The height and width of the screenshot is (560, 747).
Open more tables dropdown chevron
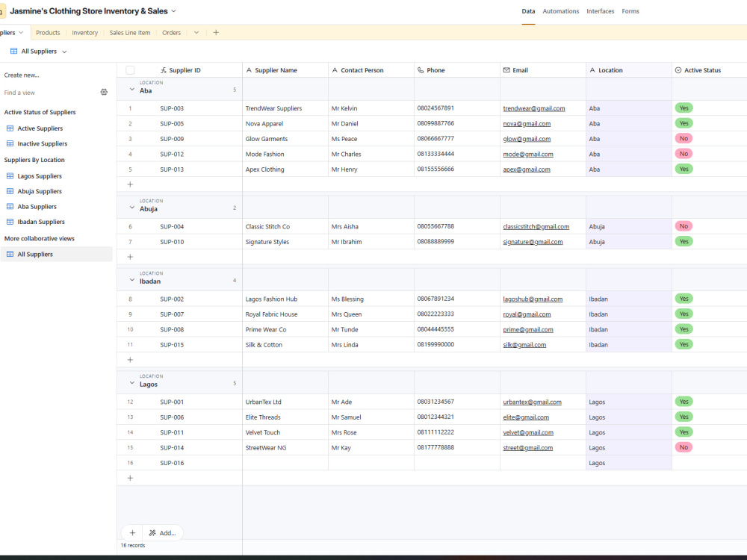(196, 32)
